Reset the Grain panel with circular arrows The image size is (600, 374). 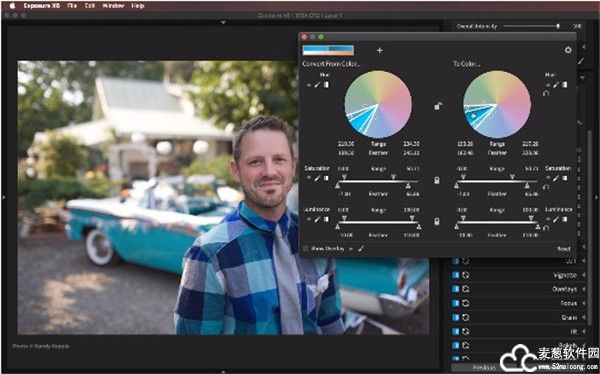pyautogui.click(x=466, y=317)
